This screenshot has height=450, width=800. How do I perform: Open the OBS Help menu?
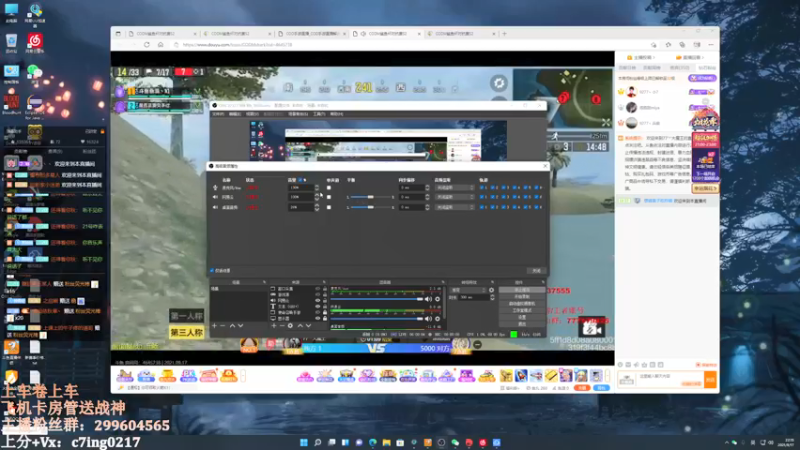pyautogui.click(x=337, y=114)
